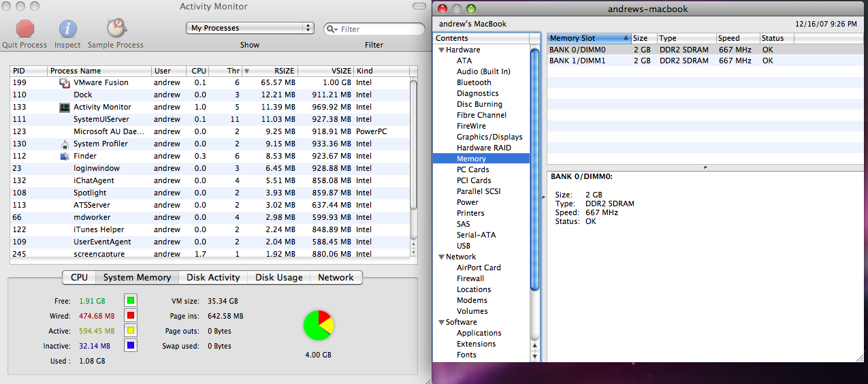Image resolution: width=868 pixels, height=384 pixels.
Task: Click the Sample Process icon
Action: point(116,28)
